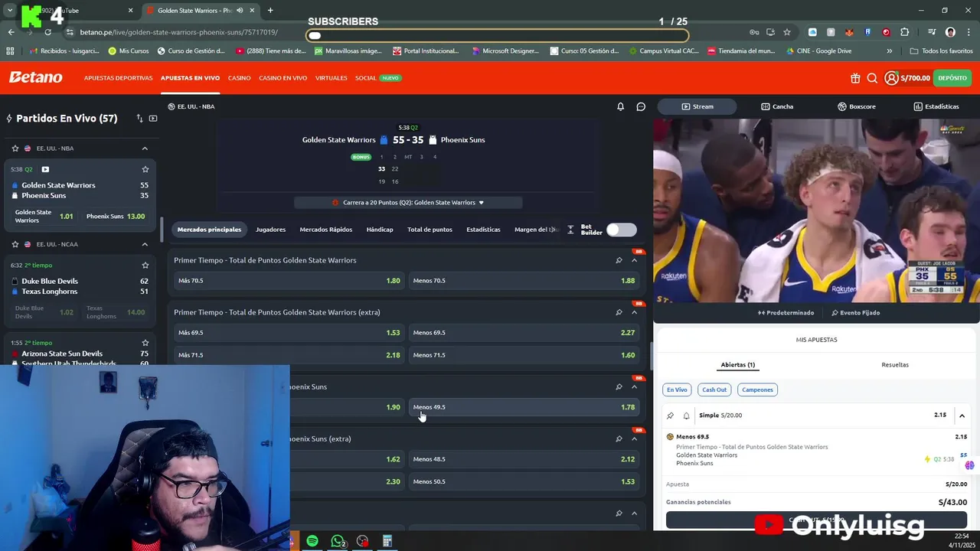Favorite the Duke Blue Devils match star
Image resolution: width=980 pixels, height=551 pixels.
[145, 266]
